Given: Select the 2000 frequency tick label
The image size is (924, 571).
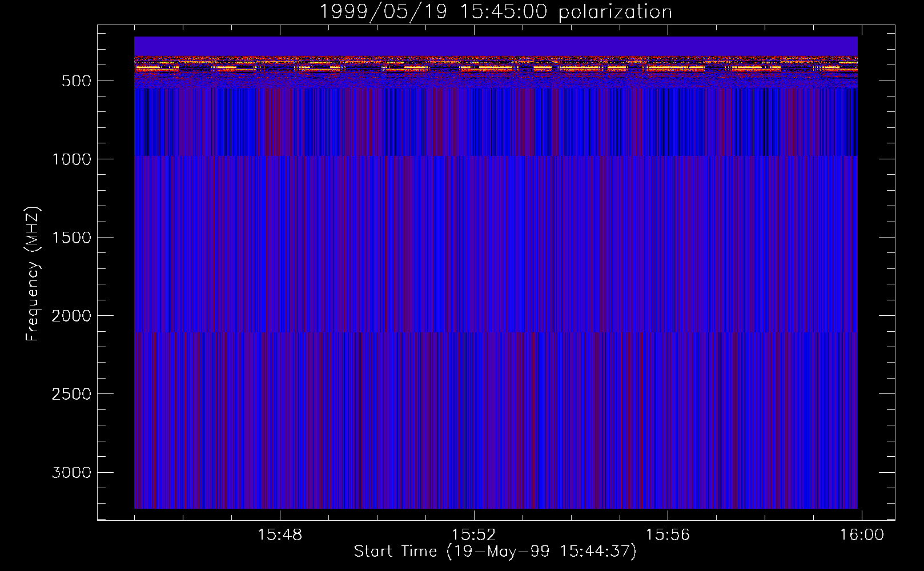Looking at the screenshot, I should point(71,316).
